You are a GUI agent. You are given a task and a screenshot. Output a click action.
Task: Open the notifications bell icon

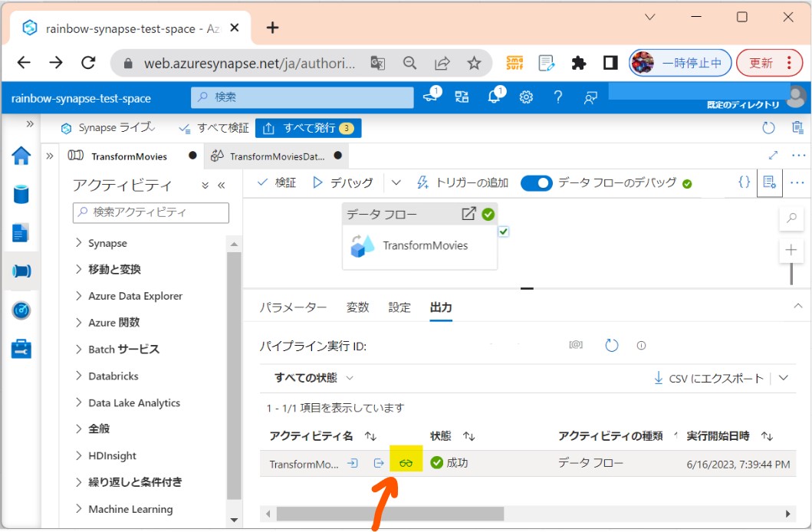tap(495, 96)
